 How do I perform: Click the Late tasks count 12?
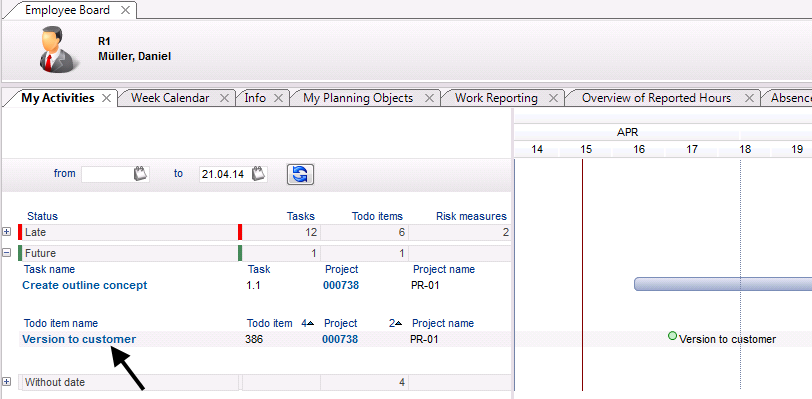(x=311, y=232)
